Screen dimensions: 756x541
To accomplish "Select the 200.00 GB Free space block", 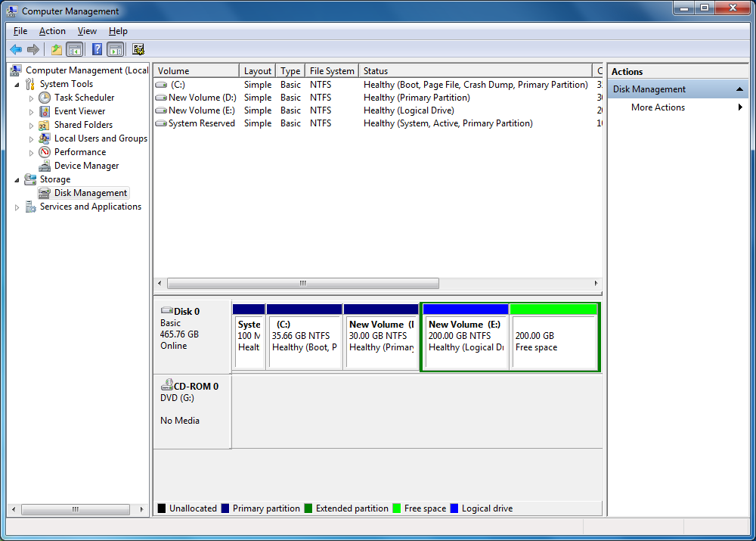I will [554, 337].
